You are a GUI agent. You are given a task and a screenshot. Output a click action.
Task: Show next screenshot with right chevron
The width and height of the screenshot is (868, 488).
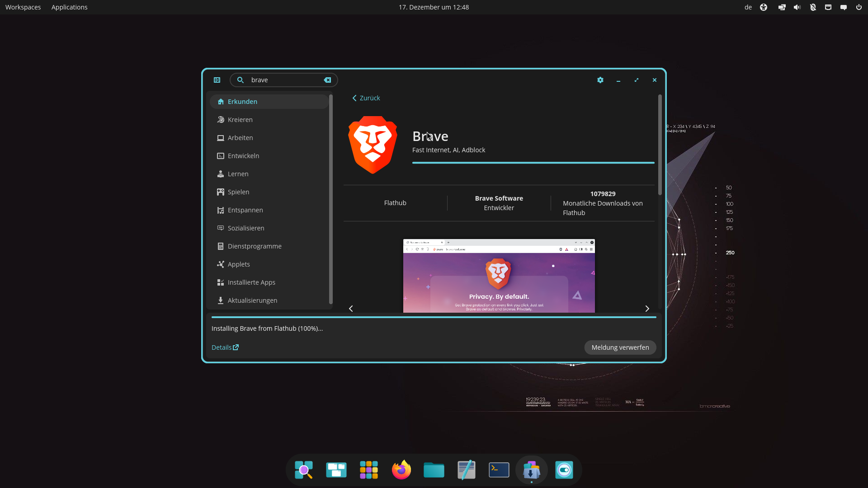click(647, 309)
